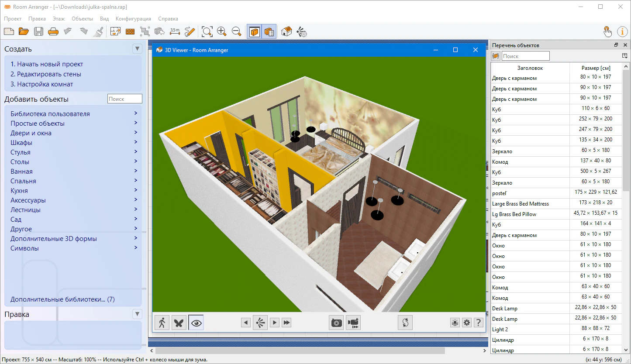This screenshot has height=364, width=631.
Task: Open the Конфигурация menu
Action: tap(133, 19)
